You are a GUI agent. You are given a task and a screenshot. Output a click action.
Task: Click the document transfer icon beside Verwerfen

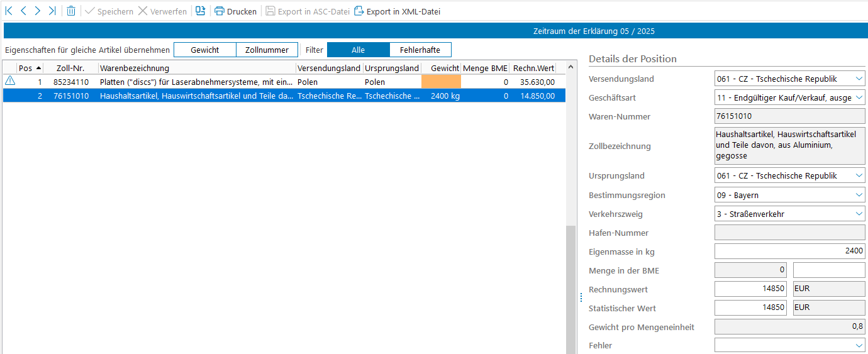tap(200, 11)
